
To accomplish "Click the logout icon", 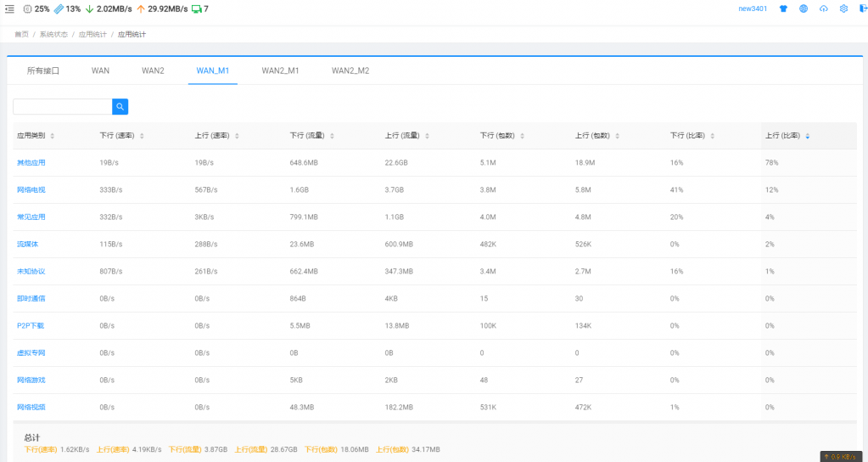I will pyautogui.click(x=863, y=8).
